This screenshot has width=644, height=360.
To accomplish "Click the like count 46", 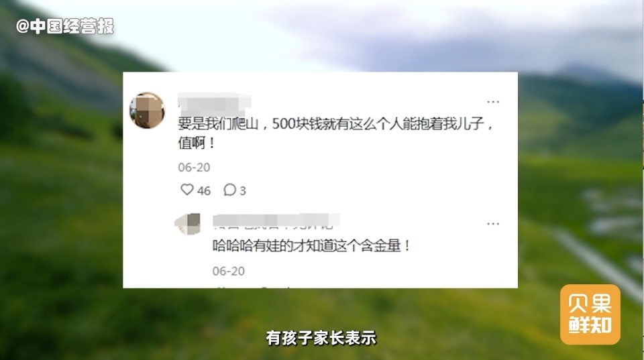I will (204, 191).
